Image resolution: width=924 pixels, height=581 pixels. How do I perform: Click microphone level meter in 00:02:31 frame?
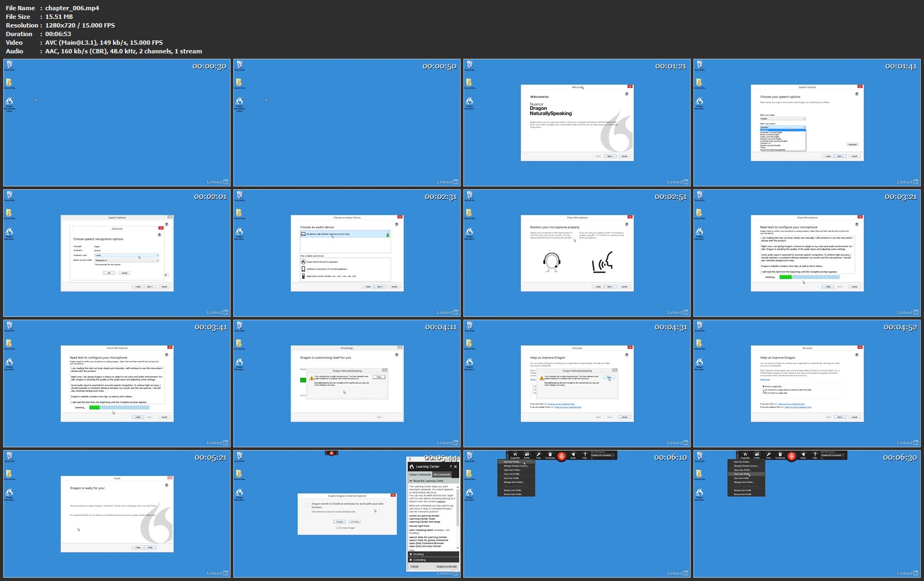[388, 235]
